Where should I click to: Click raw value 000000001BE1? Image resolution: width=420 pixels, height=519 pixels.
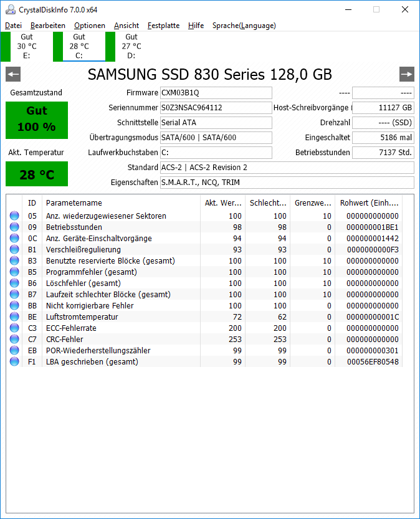(373, 227)
